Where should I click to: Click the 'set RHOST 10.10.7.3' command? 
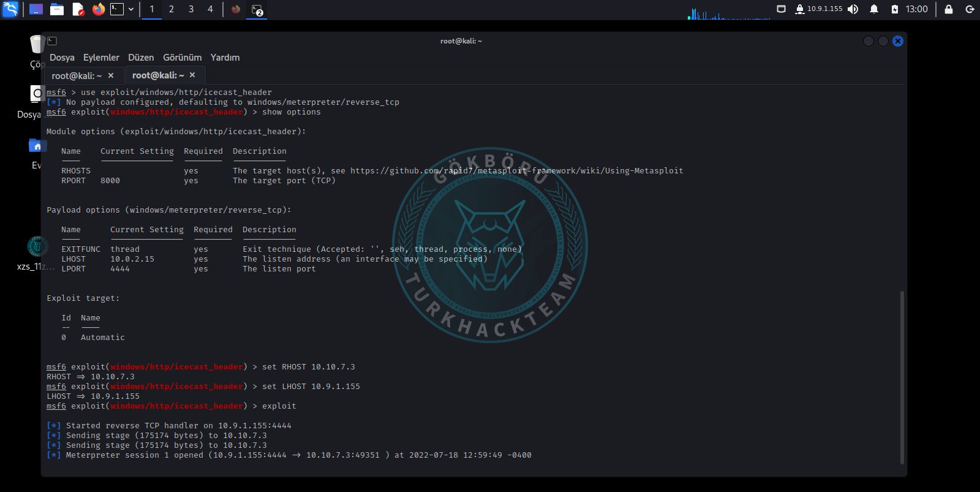[x=309, y=367]
